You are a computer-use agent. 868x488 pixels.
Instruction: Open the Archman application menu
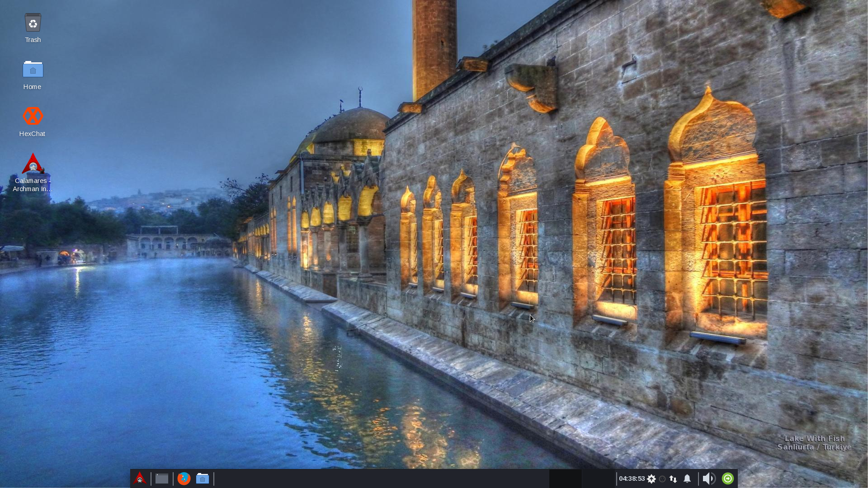pyautogui.click(x=140, y=479)
